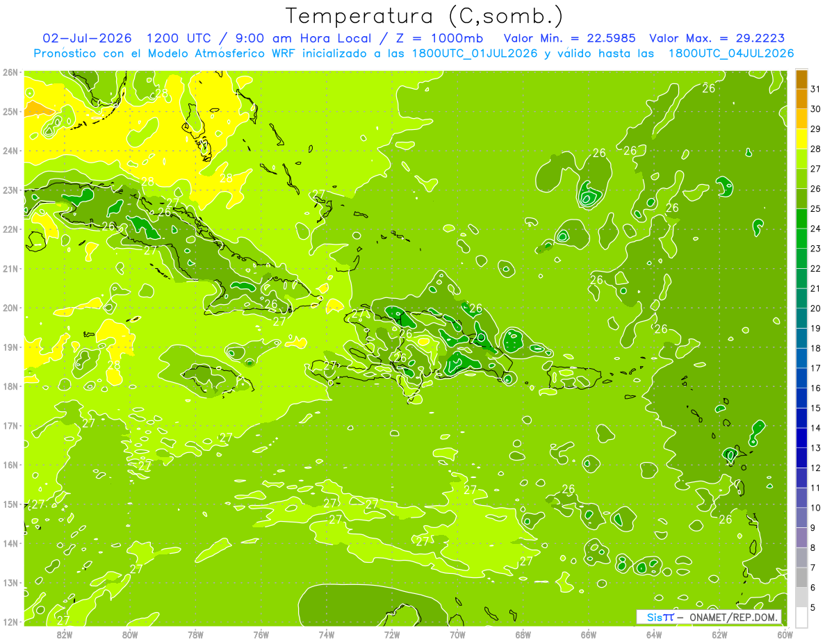Pick the orange legend swatch between 30 and 31
The height and width of the screenshot is (644, 834).
(801, 99)
